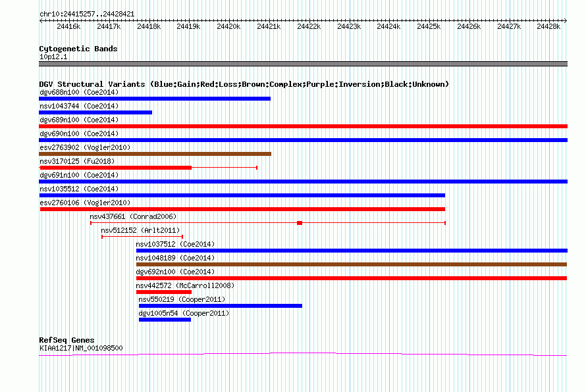Click the label dgv691n100 (Coe2014)
Image resolution: width=586 pixels, height=392 pixels.
point(79,175)
